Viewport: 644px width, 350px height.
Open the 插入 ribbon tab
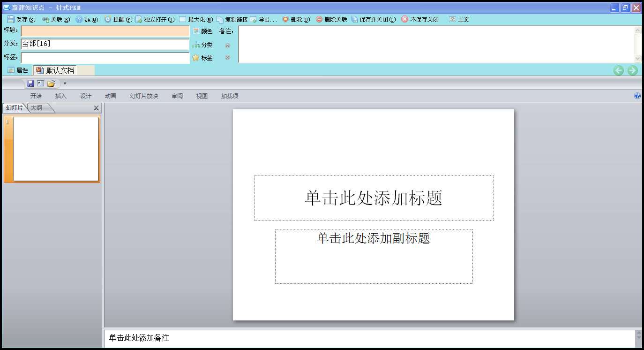click(x=61, y=96)
